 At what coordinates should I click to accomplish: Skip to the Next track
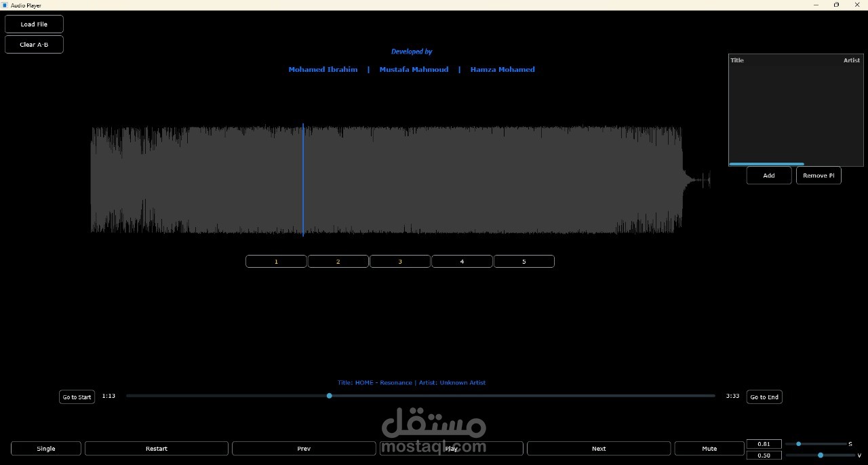coord(598,448)
